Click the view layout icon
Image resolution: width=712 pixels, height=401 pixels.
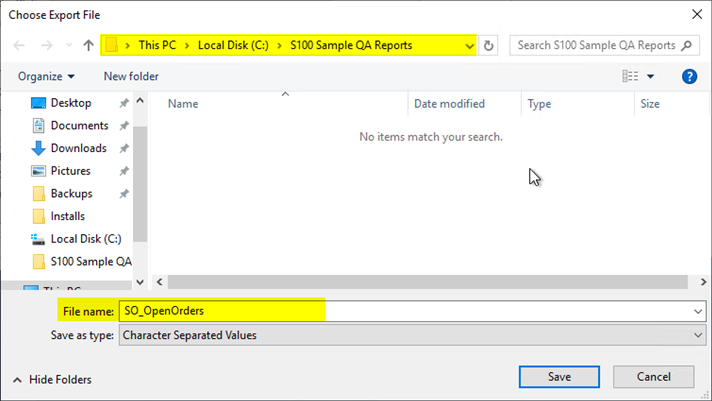(x=630, y=76)
